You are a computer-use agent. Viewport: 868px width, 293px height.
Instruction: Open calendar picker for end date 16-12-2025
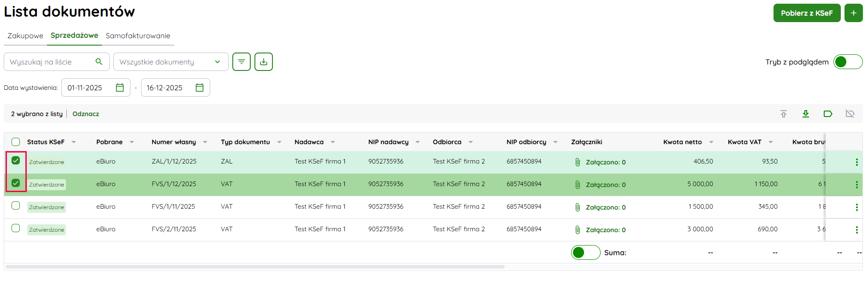[x=200, y=88]
